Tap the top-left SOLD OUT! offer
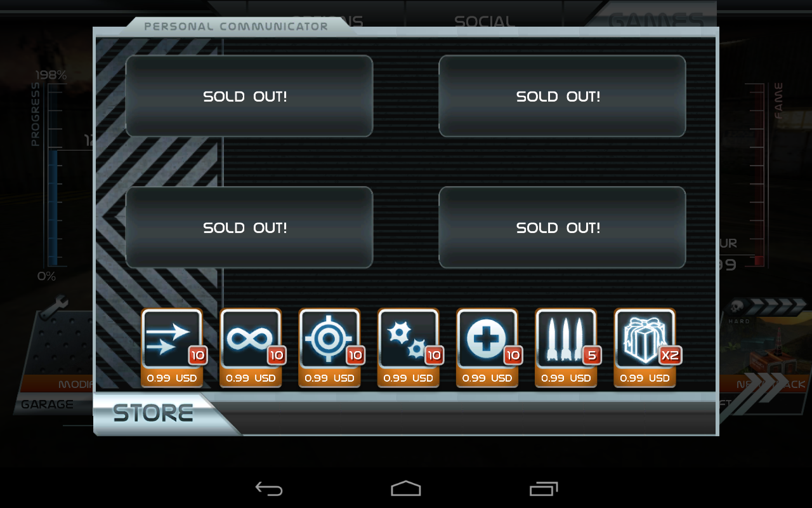This screenshot has width=812, height=508. click(249, 96)
